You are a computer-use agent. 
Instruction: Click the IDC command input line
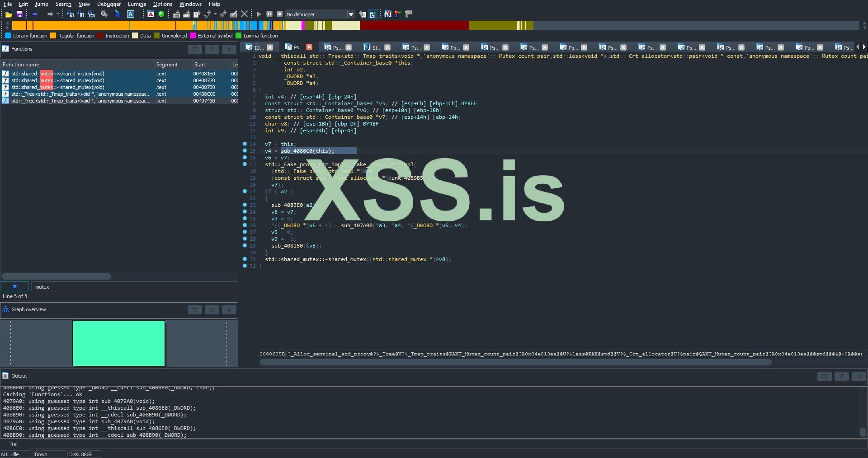pyautogui.click(x=448, y=444)
